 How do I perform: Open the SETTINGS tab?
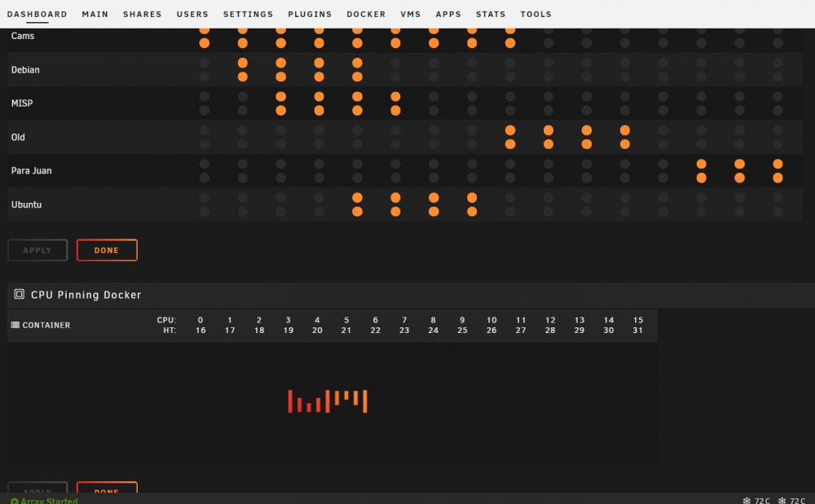click(248, 14)
